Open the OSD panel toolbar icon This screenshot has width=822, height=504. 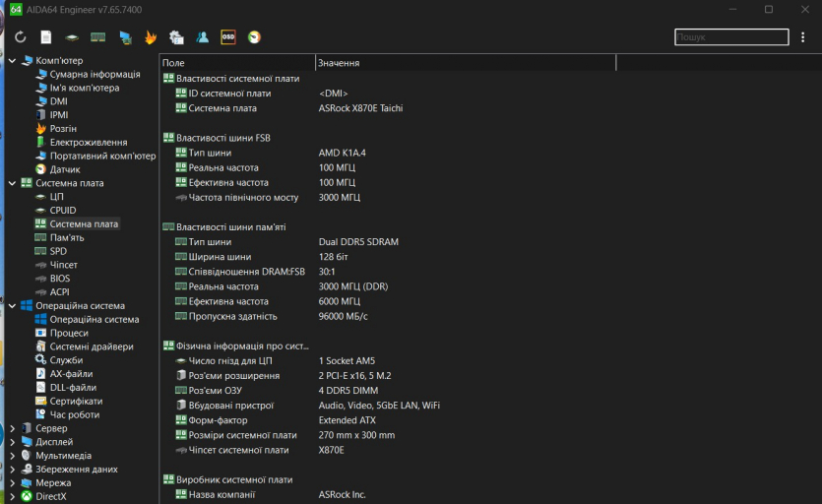coord(228,37)
